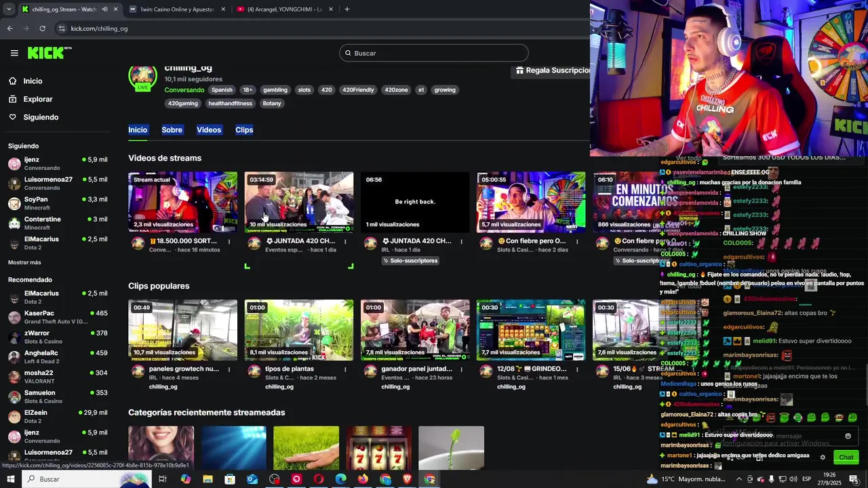Open the Stream actual video thumbnail
The width and height of the screenshot is (868, 488).
[183, 202]
